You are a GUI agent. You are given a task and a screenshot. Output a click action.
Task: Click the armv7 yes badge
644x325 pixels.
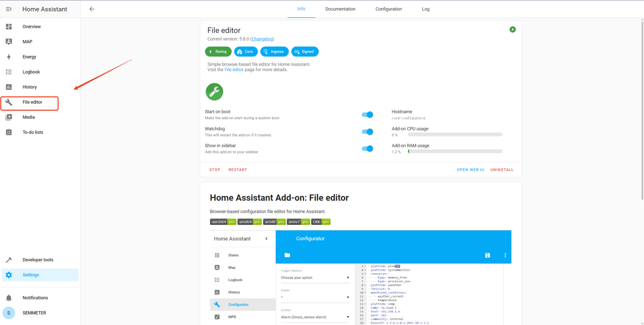click(x=298, y=221)
